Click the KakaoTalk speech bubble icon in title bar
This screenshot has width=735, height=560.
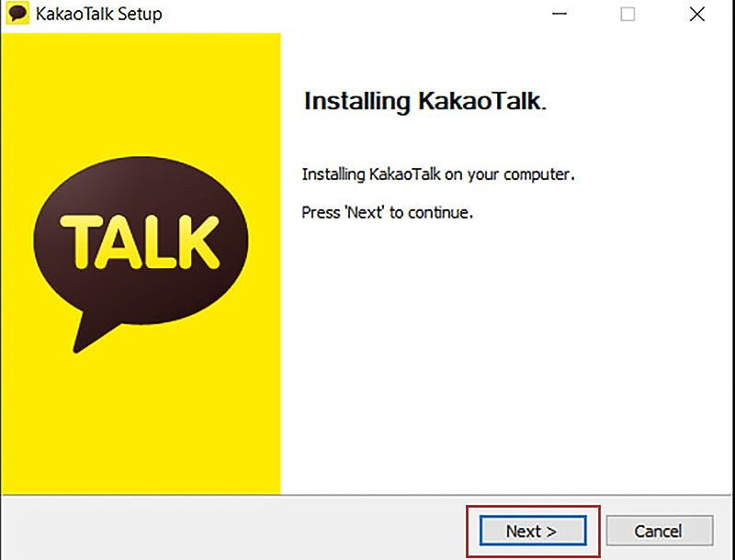coord(15,14)
